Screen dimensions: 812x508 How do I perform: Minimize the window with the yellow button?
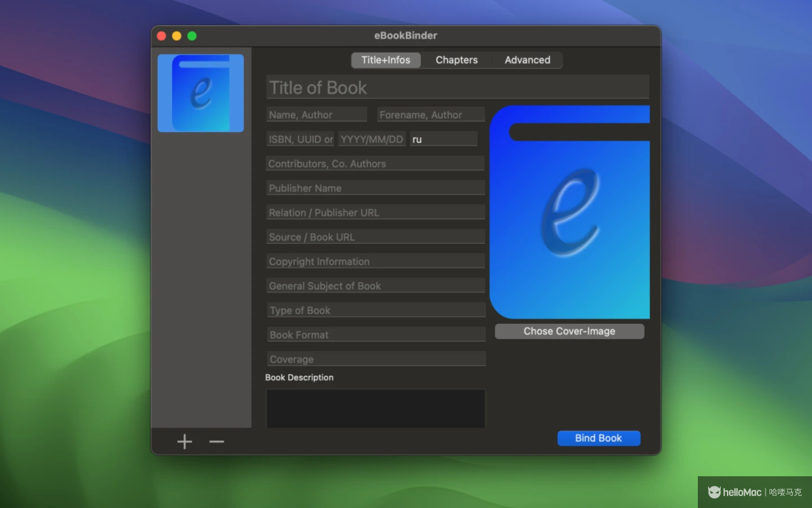point(176,36)
